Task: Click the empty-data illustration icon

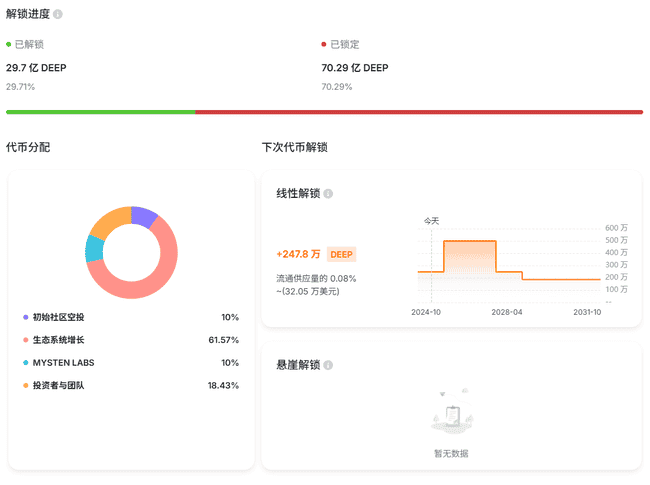Action: [x=451, y=413]
